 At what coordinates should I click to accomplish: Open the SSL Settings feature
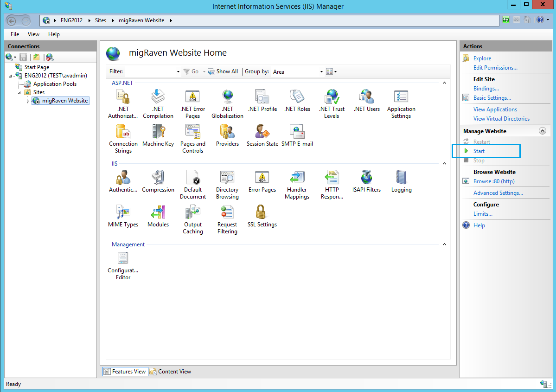pyautogui.click(x=262, y=216)
